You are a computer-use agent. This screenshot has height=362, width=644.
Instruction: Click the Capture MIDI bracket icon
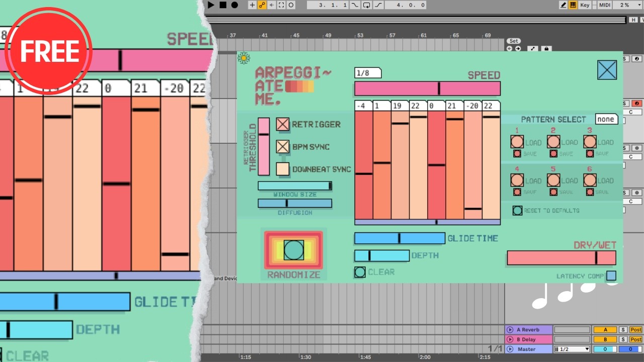pyautogui.click(x=281, y=5)
